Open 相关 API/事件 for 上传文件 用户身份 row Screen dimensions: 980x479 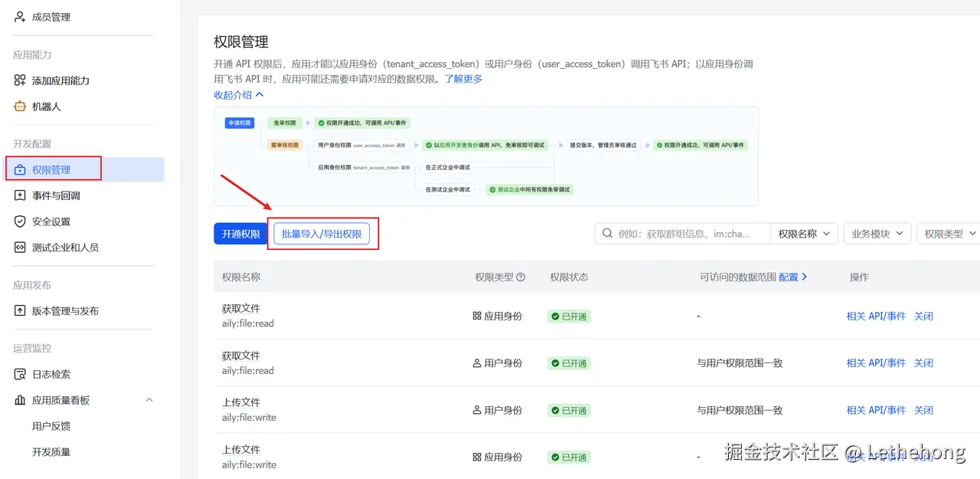point(876,410)
